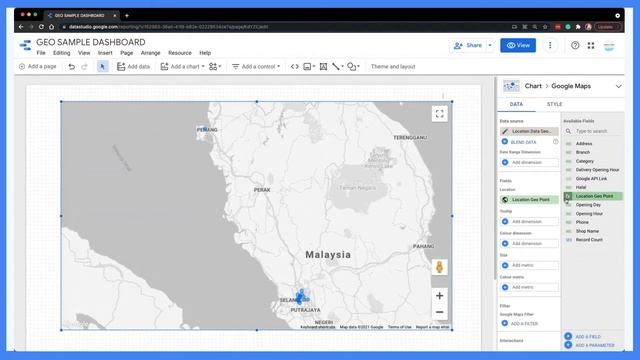This screenshot has height=360, width=640.
Task: Open the Arrange menu
Action: point(151,53)
